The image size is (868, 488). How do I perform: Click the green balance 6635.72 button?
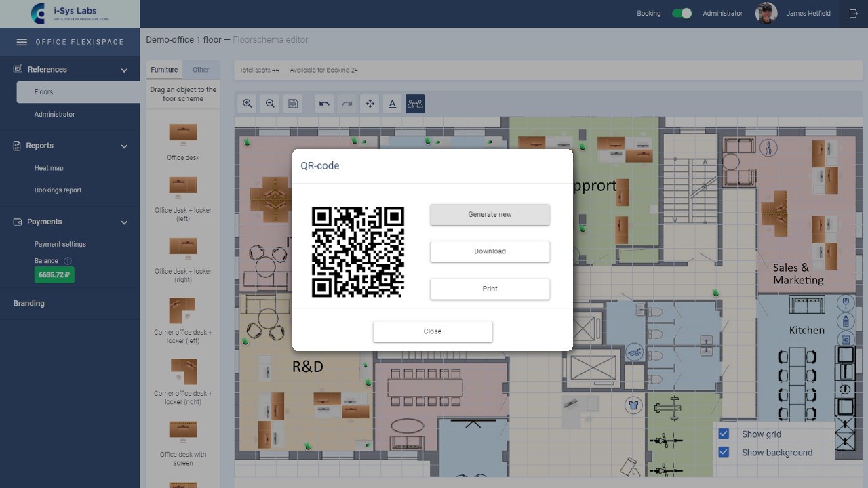coord(54,274)
